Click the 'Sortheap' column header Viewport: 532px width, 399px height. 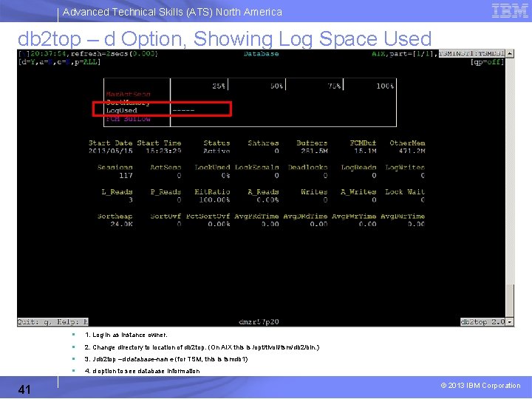(115, 216)
